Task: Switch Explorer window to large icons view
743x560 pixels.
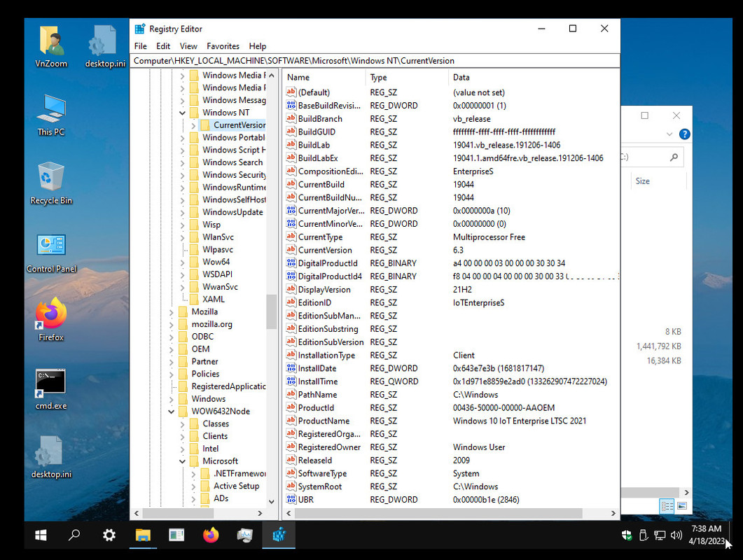Action: pos(682,506)
